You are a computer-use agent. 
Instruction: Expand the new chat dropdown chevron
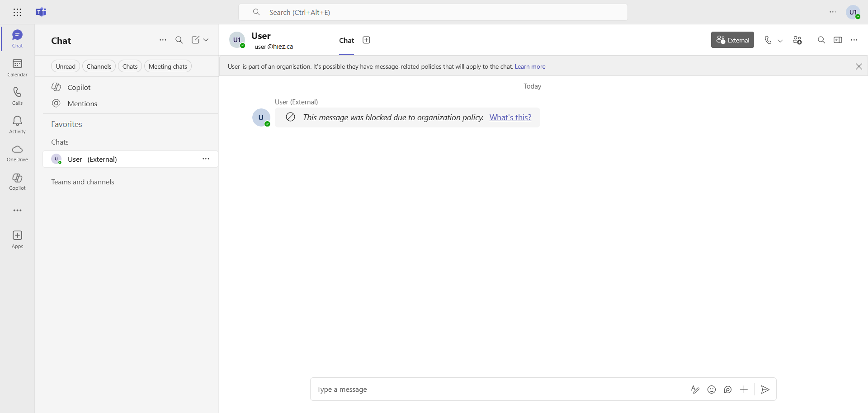tap(206, 40)
